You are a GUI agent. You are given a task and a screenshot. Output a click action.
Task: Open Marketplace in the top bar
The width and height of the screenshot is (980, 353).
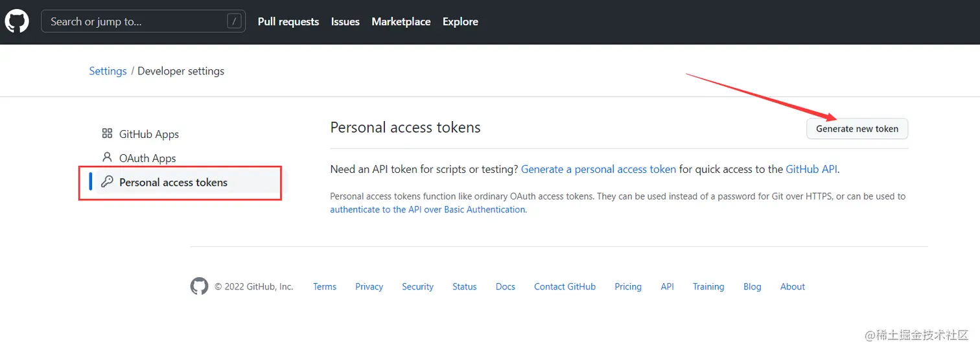tap(401, 21)
